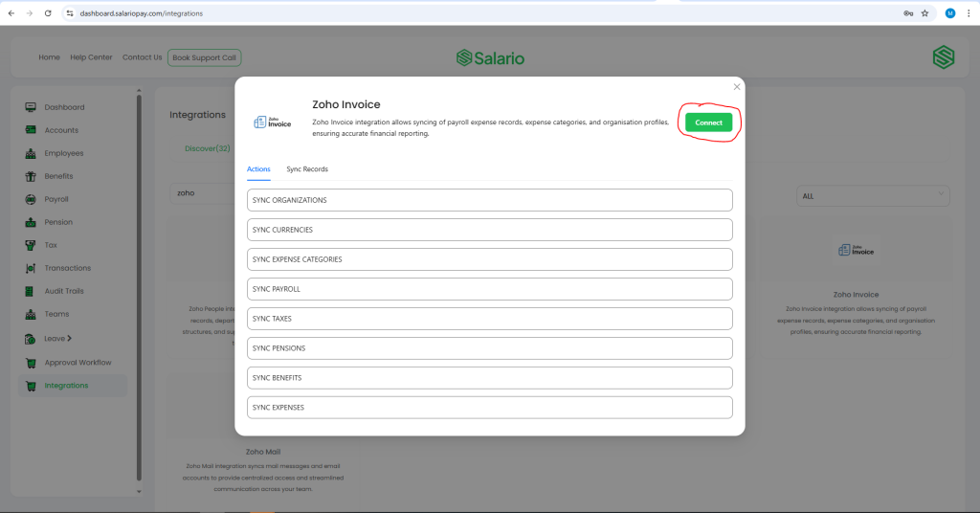Viewport: 980px width, 513px height.
Task: Click browser forward arrow
Action: pos(30,13)
